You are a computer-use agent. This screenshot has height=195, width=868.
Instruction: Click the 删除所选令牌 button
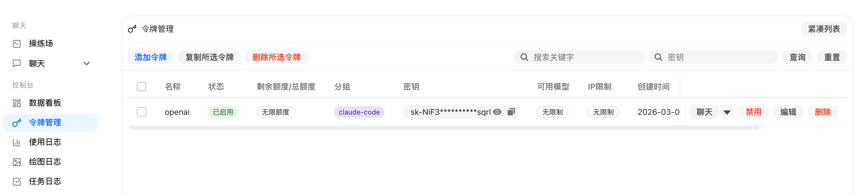pos(276,57)
